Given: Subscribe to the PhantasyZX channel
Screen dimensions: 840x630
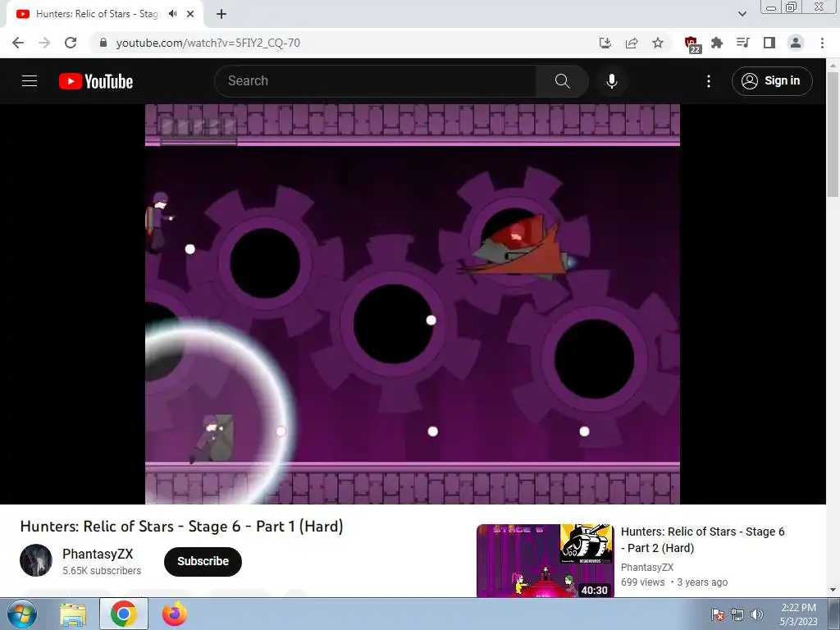Looking at the screenshot, I should point(203,561).
